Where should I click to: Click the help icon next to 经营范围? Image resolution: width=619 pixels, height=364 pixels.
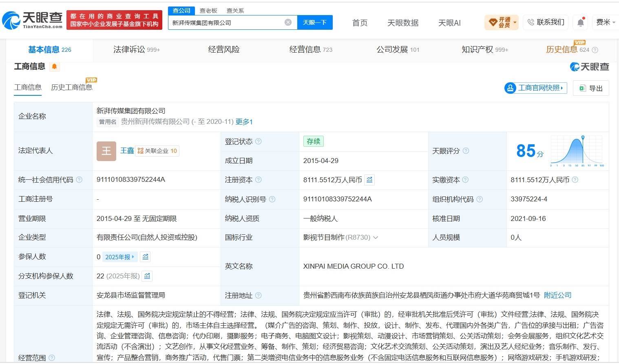pyautogui.click(x=52, y=358)
